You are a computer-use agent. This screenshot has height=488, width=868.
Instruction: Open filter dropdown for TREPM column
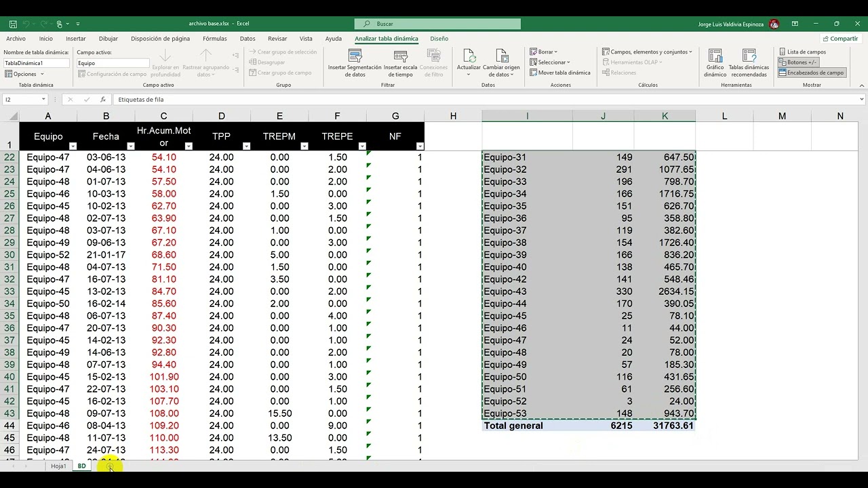click(x=304, y=146)
